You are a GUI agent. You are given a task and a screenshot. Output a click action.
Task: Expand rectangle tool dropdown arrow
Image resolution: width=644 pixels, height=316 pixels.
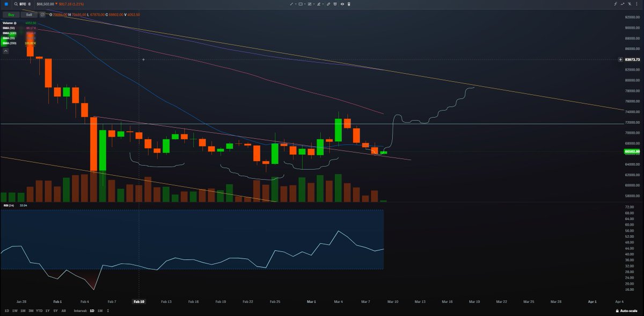305,4
